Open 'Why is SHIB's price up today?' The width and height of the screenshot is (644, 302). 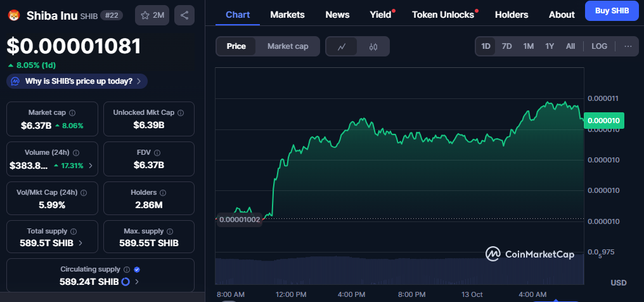(77, 81)
